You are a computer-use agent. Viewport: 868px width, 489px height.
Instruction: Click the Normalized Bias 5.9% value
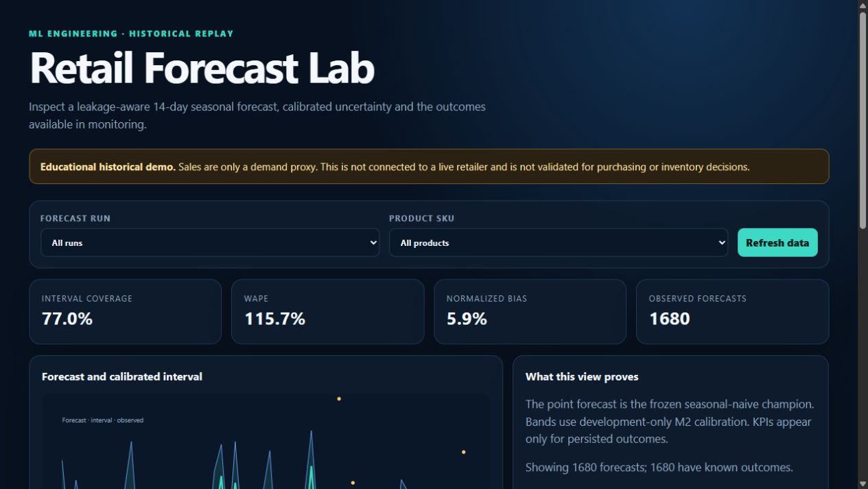[x=467, y=319]
